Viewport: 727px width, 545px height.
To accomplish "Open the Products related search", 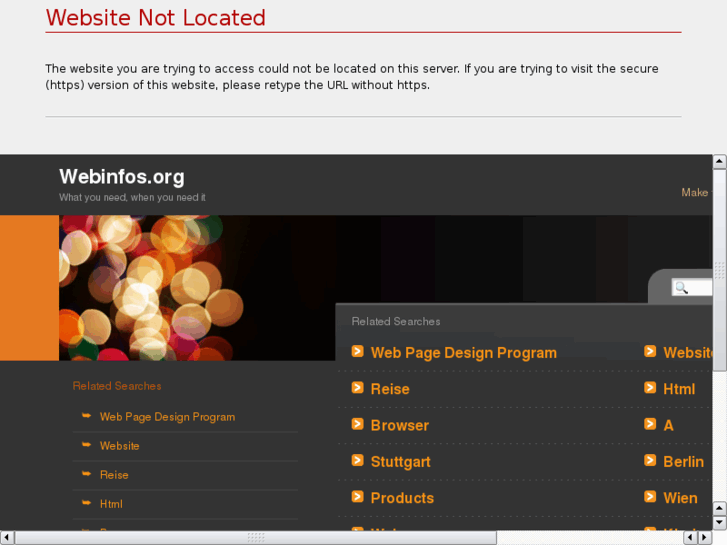I will (x=402, y=498).
